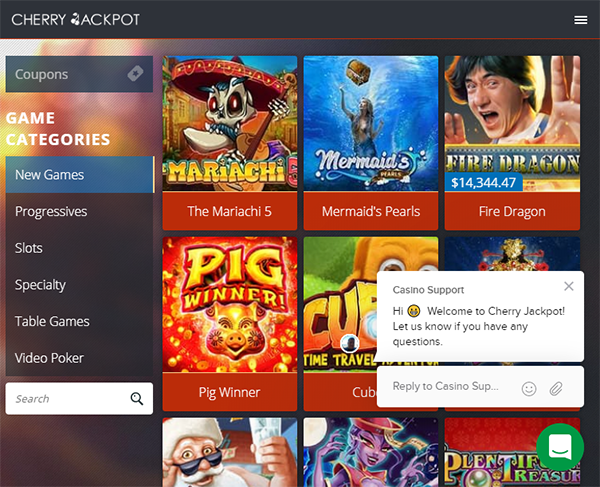Click the Santa with sunglasses game thumbnail
The image size is (600, 487).
[230, 452]
